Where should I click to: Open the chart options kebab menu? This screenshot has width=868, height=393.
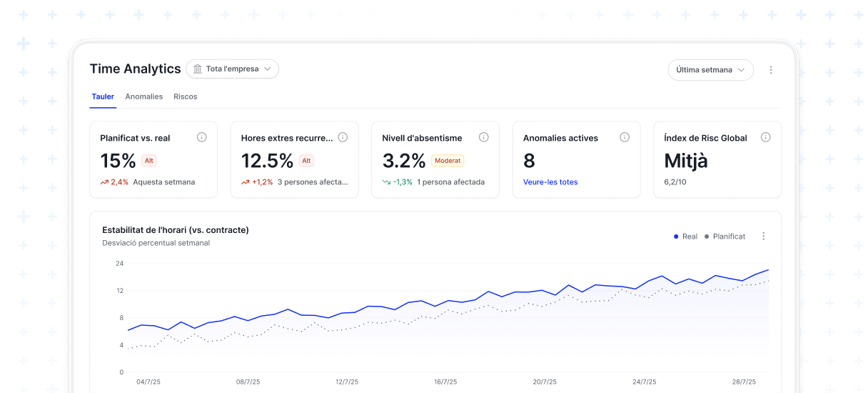(x=764, y=237)
